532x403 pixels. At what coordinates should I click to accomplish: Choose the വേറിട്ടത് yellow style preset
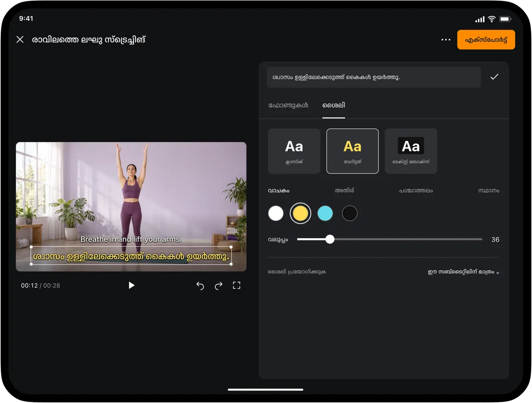pyautogui.click(x=352, y=151)
